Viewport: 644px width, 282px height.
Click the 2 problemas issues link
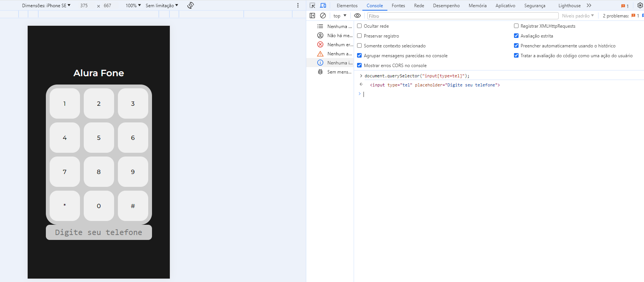pos(621,16)
